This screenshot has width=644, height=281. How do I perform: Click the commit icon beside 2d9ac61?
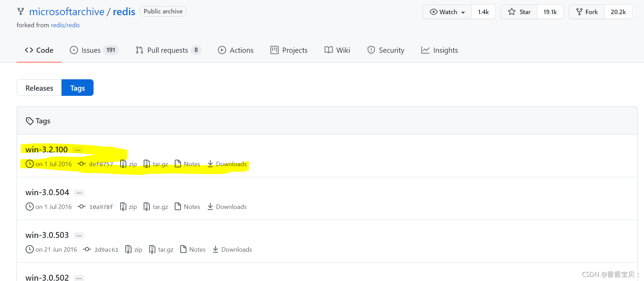pos(87,249)
